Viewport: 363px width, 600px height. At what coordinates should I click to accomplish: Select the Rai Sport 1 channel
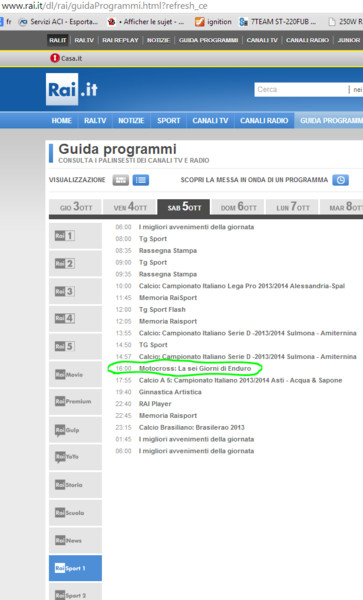75,568
